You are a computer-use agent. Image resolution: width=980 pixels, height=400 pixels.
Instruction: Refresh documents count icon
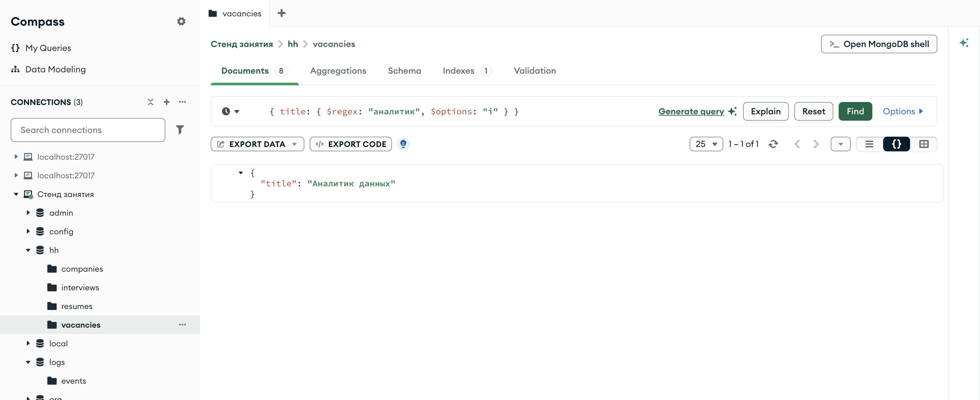(x=773, y=144)
